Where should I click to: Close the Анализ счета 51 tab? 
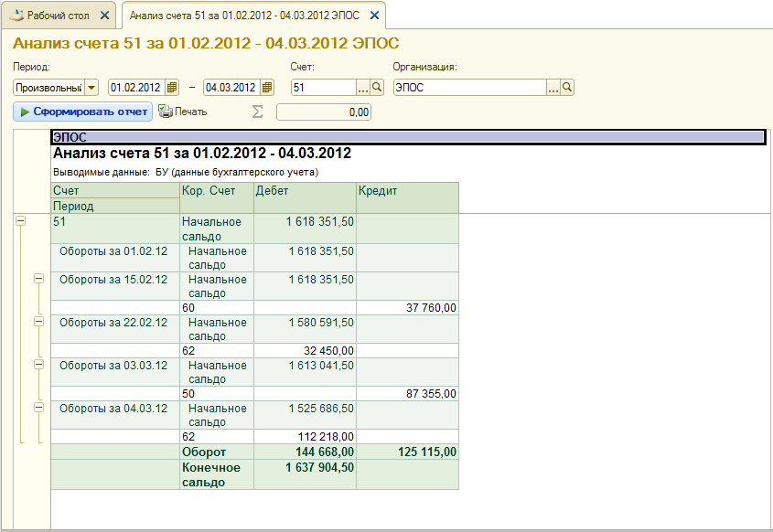[375, 16]
